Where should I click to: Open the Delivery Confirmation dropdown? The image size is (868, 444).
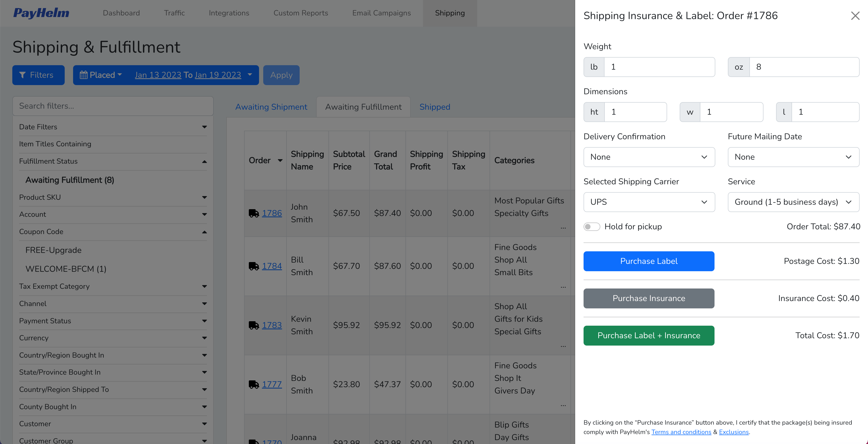coord(649,157)
